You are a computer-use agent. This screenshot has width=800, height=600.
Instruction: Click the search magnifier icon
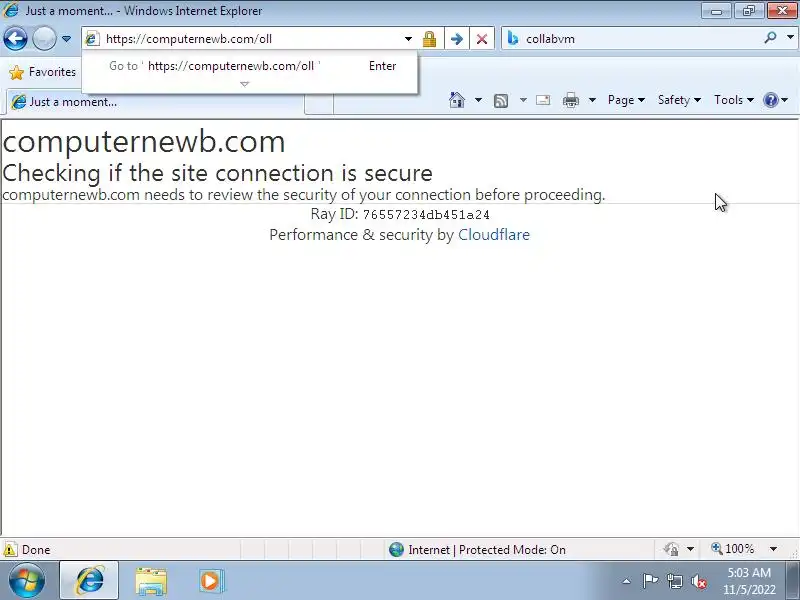point(770,38)
